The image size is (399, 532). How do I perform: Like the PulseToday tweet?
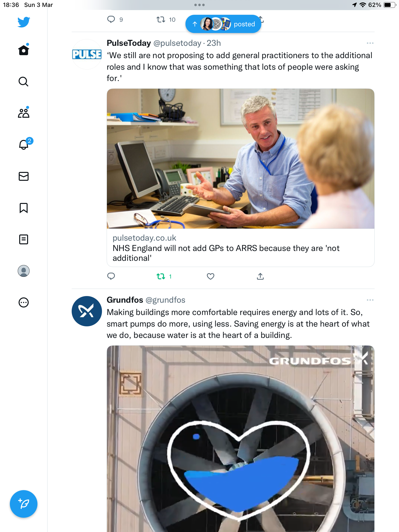point(211,276)
